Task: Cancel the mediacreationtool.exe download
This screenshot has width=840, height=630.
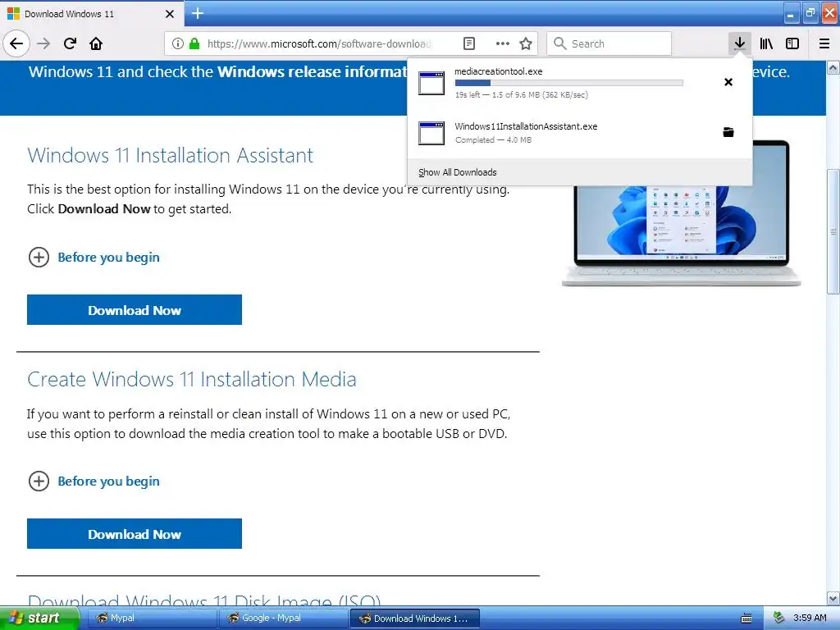Action: pyautogui.click(x=728, y=82)
